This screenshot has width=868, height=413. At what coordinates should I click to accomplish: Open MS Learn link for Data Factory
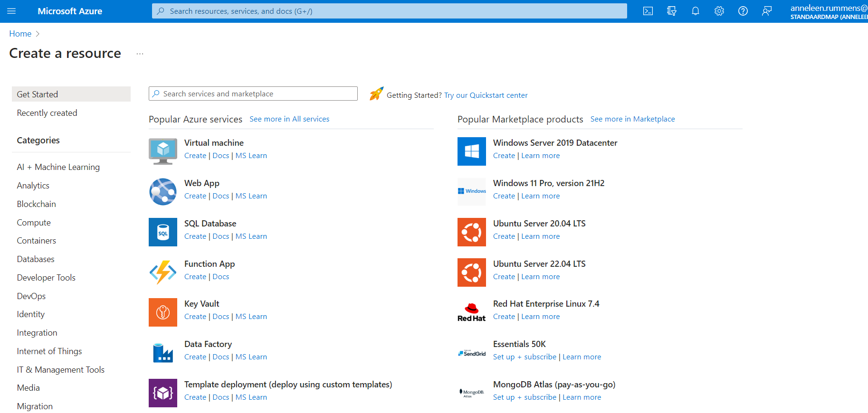[x=251, y=357]
